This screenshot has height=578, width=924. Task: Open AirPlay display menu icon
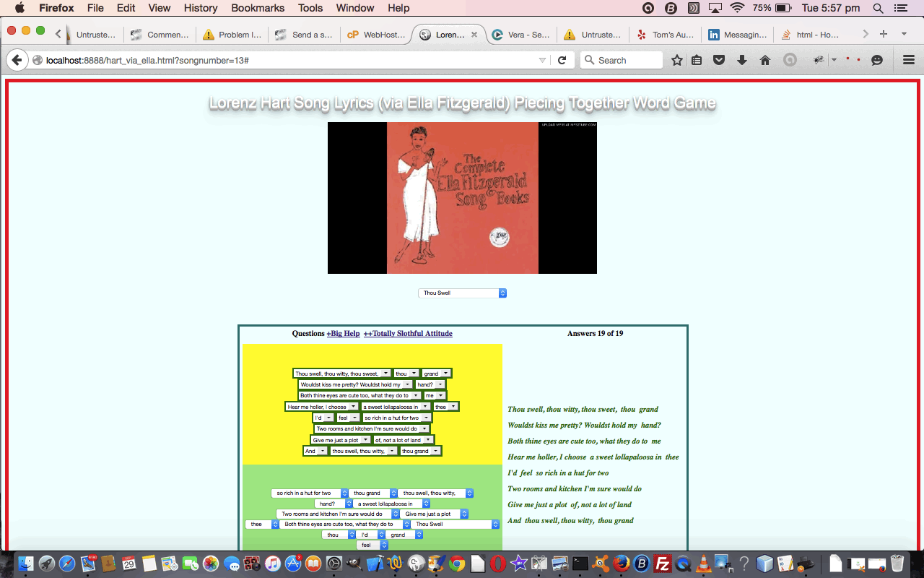click(715, 8)
